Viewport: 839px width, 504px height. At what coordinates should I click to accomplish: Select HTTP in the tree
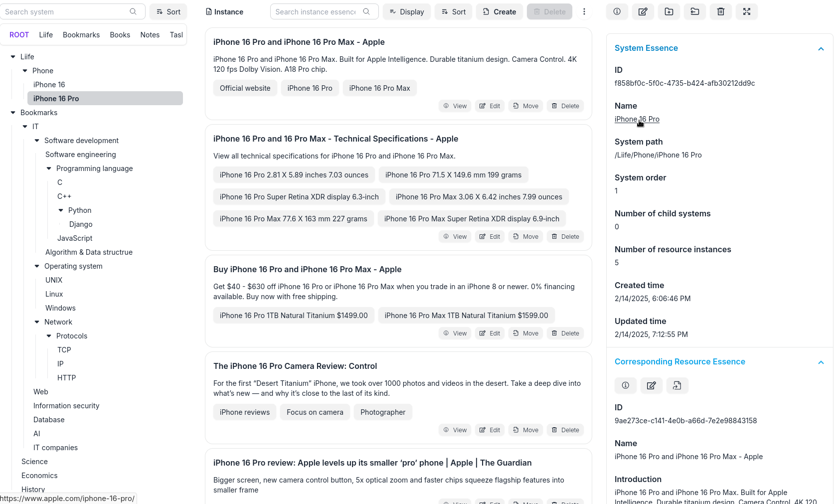click(67, 378)
